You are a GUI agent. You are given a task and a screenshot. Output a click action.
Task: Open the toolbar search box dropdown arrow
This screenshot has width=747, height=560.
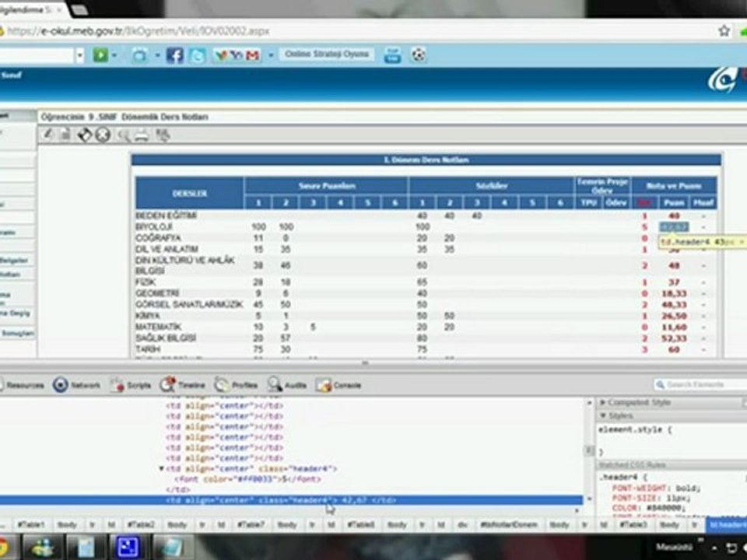point(80,55)
